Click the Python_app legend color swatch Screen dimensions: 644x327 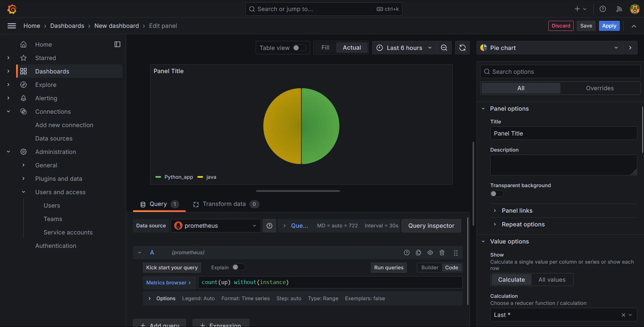(x=158, y=177)
